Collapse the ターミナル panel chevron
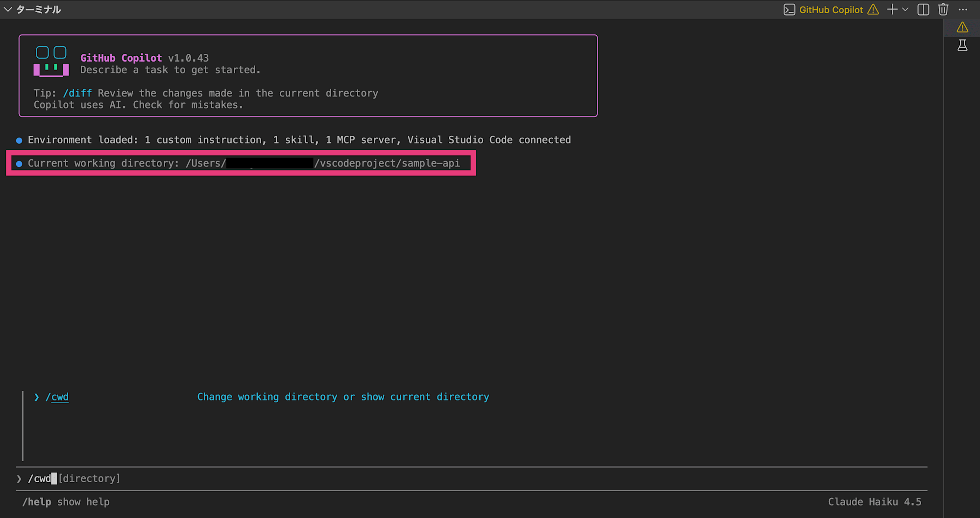The width and height of the screenshot is (980, 518). (x=7, y=9)
